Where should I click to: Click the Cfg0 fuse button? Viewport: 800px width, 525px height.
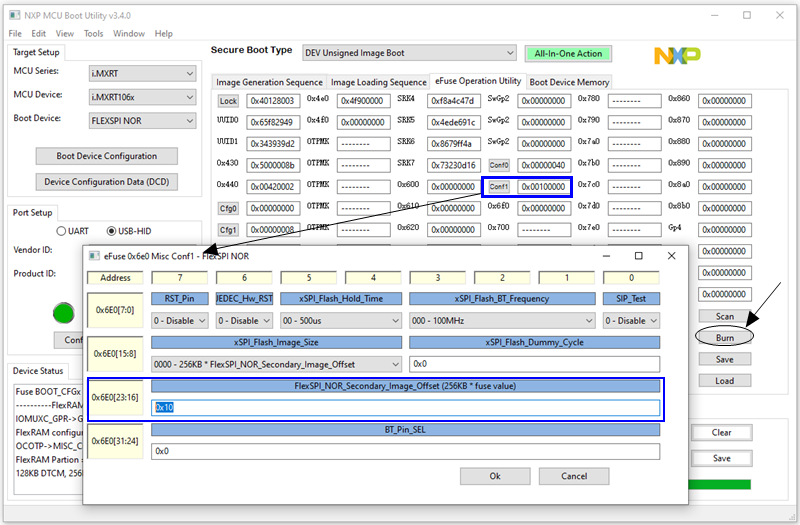coord(228,208)
